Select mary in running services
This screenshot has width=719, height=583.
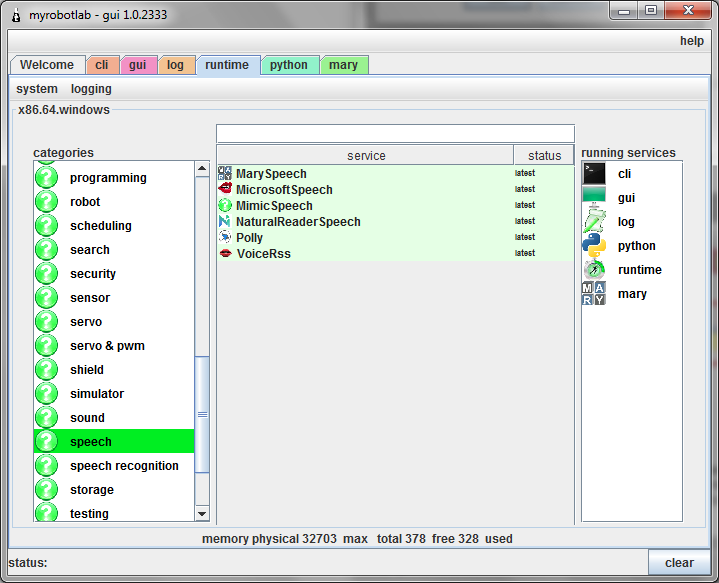tap(632, 294)
